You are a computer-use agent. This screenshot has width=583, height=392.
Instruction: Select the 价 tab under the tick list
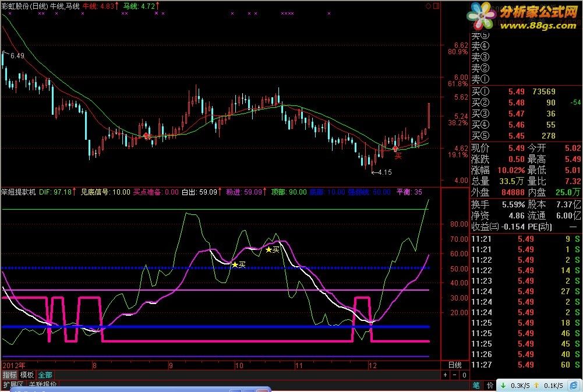click(490, 386)
